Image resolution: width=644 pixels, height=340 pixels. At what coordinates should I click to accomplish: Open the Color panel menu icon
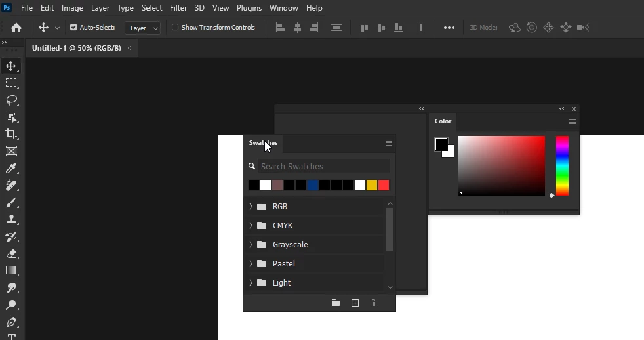coord(572,121)
